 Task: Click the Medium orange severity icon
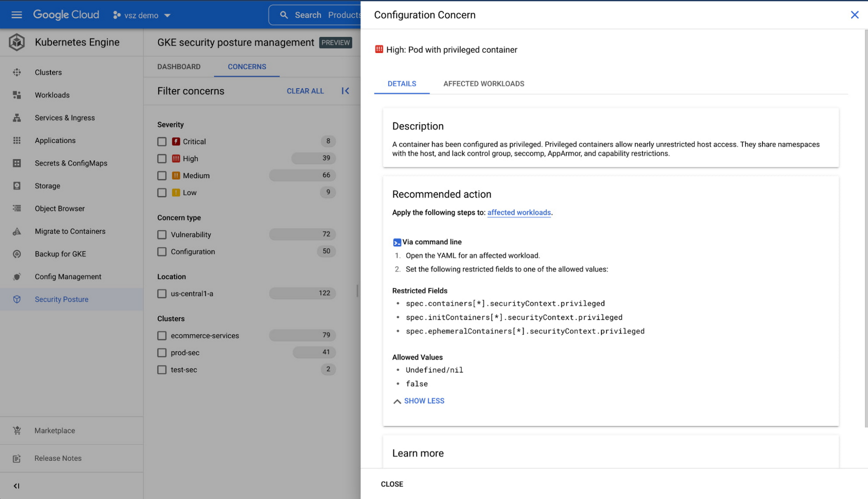point(176,175)
